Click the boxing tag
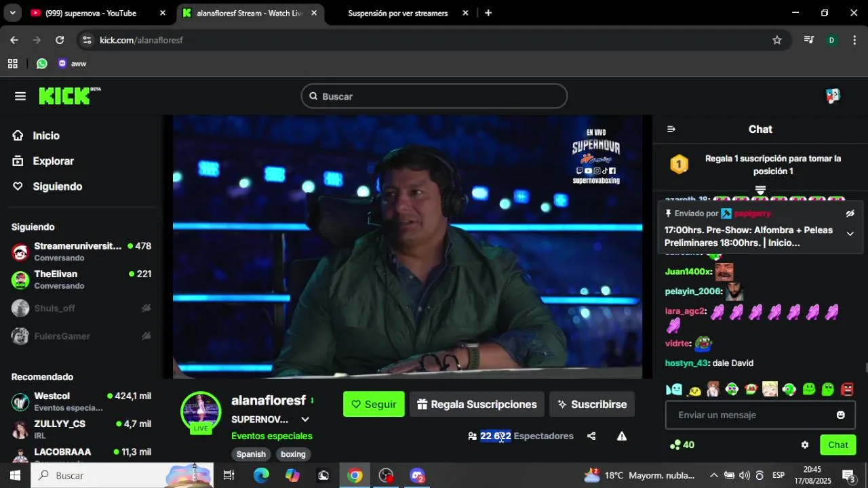Screen dimensions: 868x488 (x=293, y=454)
